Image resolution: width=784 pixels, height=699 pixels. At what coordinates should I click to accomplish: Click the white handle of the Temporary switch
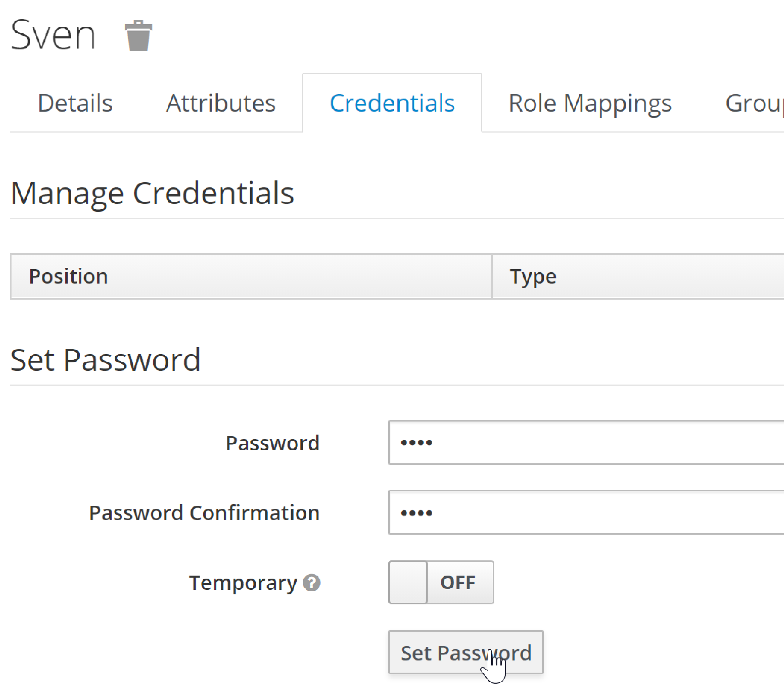pyautogui.click(x=408, y=582)
